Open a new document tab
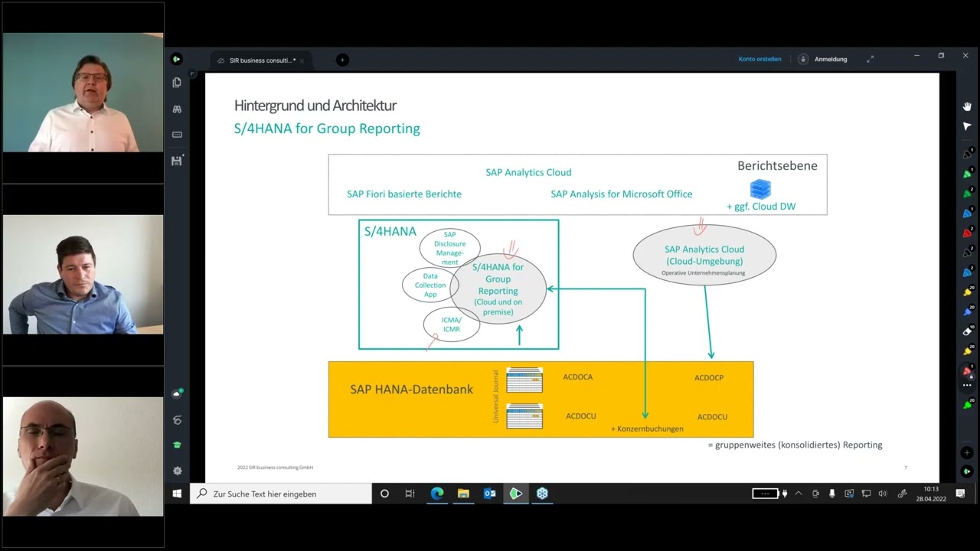Screen dimensions: 980x551 (x=342, y=60)
